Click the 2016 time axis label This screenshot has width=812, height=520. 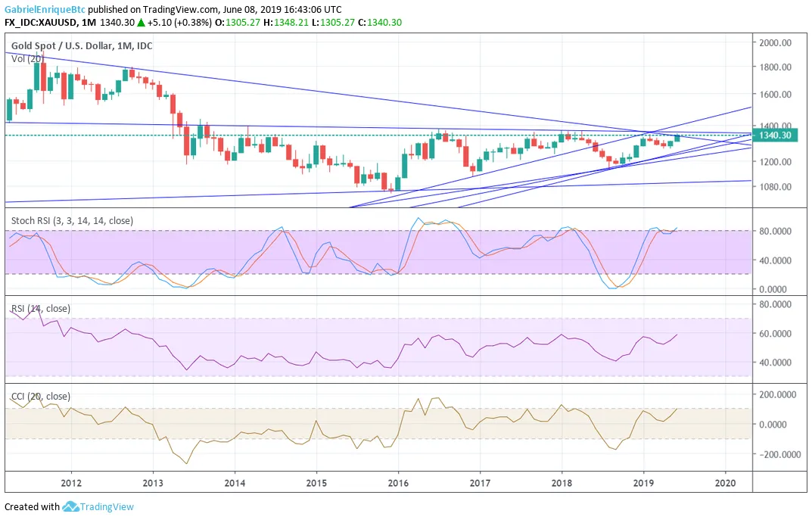point(398,483)
